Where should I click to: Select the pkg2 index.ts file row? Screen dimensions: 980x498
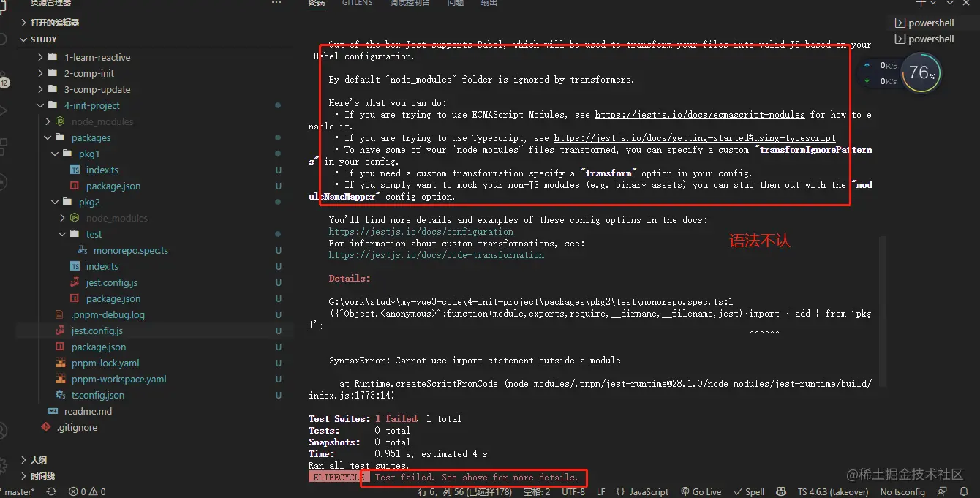point(154,266)
